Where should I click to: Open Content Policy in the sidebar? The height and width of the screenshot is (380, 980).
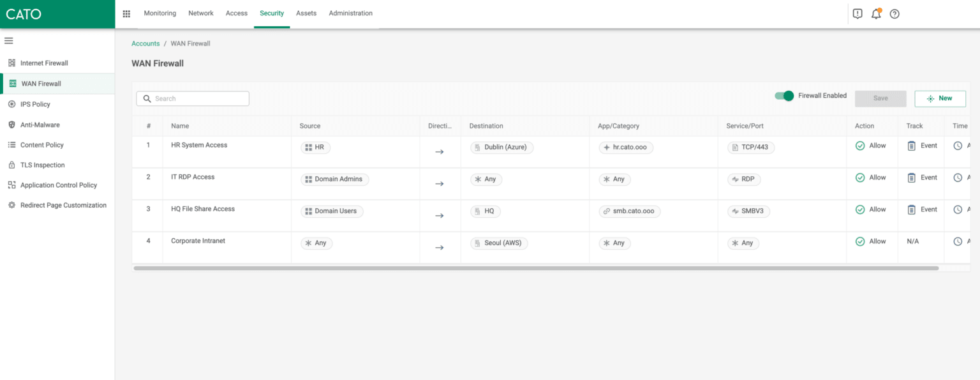42,145
